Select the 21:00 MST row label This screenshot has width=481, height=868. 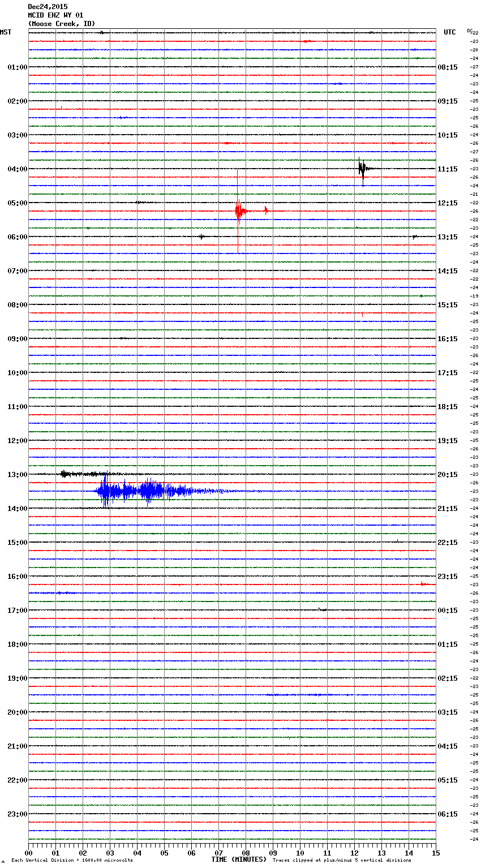[x=17, y=746]
